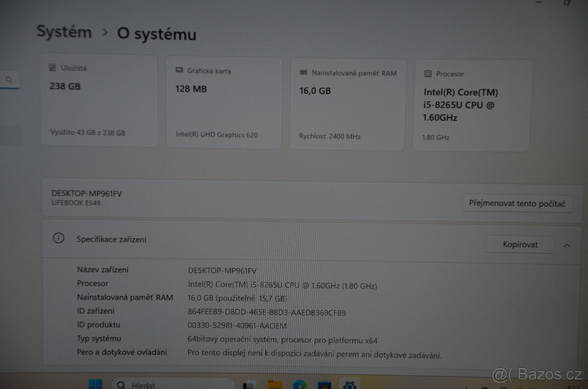Viewport: 588px width, 389px height.
Task: Check the Využito 43 GB usage indicator
Action: pos(88,132)
